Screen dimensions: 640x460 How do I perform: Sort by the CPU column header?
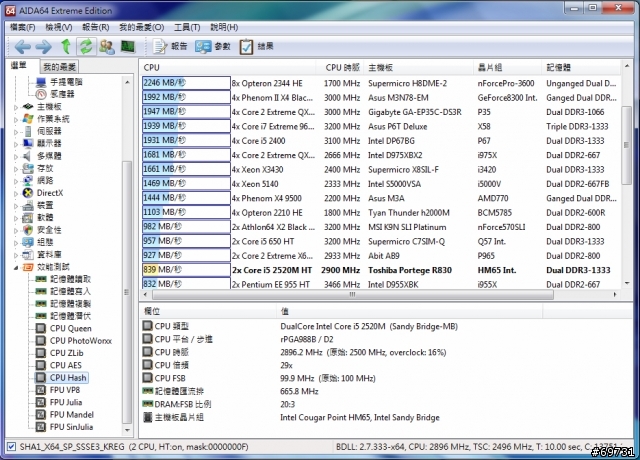tap(231, 68)
